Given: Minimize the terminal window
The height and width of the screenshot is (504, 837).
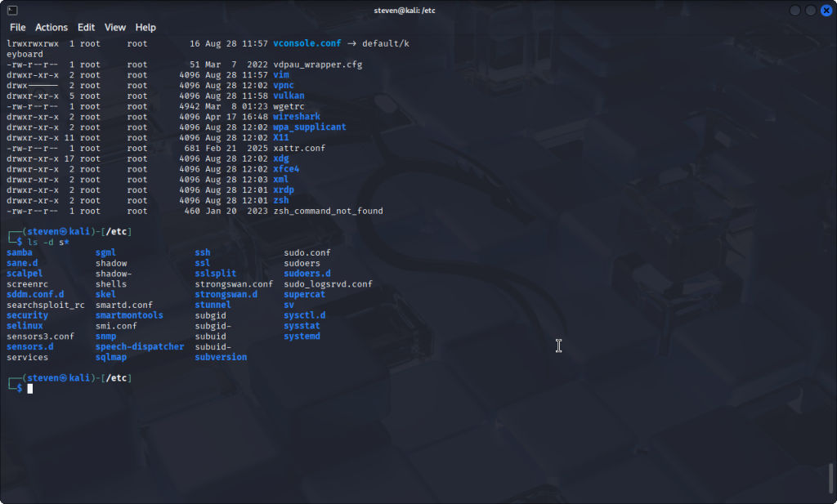Looking at the screenshot, I should 795,11.
